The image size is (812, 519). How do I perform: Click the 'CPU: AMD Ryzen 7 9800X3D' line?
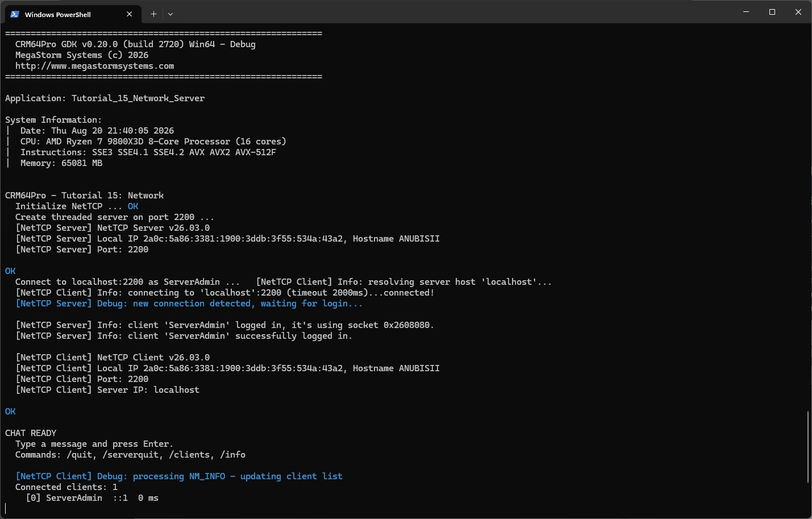(153, 142)
